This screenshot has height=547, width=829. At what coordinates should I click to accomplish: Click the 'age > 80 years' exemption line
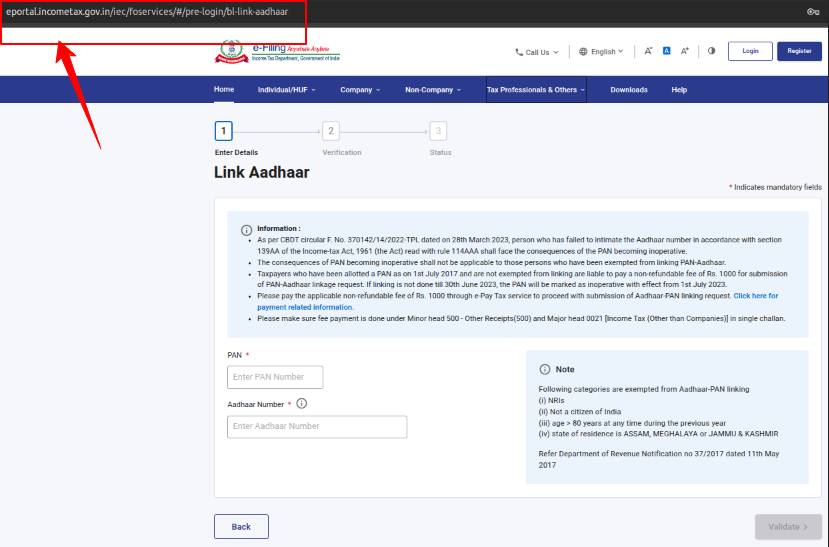(x=632, y=423)
